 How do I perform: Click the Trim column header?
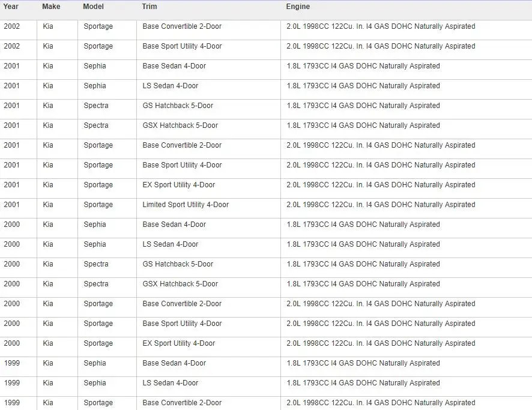(150, 7)
